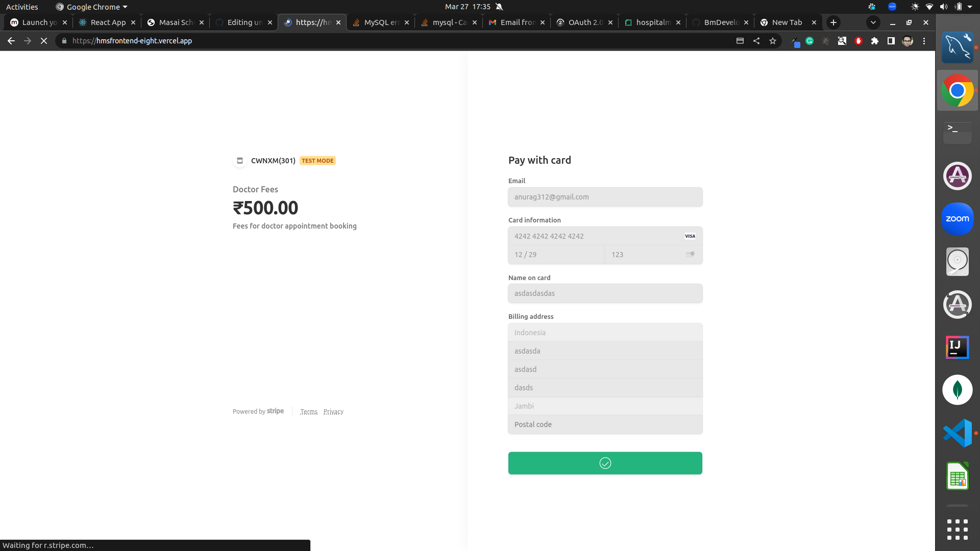Viewport: 980px width, 551px height.
Task: Click the Postal code field
Action: (605, 424)
